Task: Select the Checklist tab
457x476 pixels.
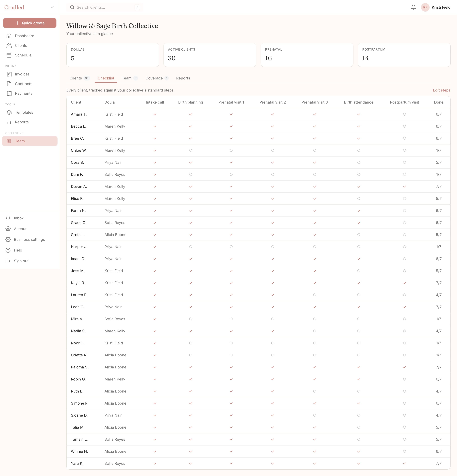Action: click(106, 78)
